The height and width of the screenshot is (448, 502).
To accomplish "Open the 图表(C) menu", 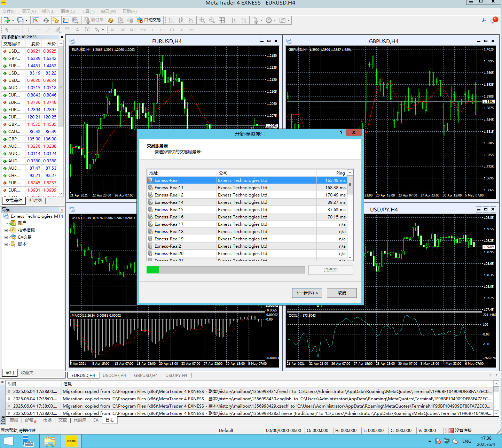I will 68,11.
